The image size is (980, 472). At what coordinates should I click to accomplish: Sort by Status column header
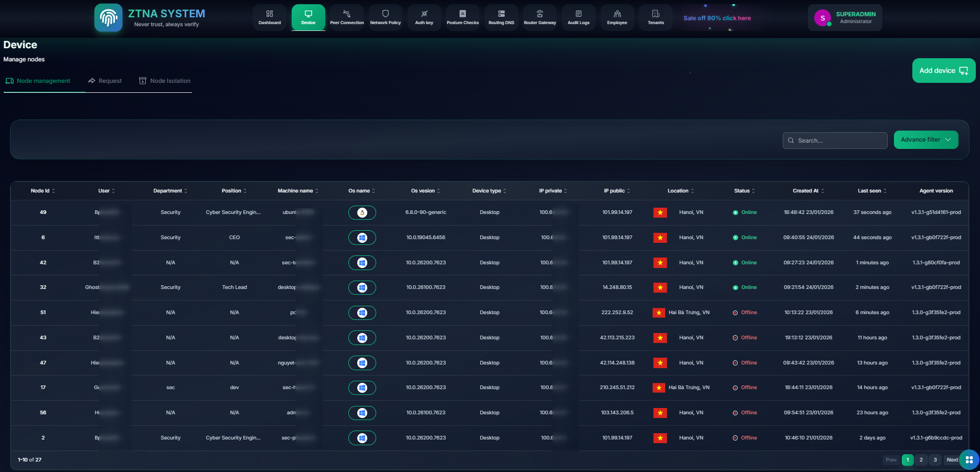point(745,191)
